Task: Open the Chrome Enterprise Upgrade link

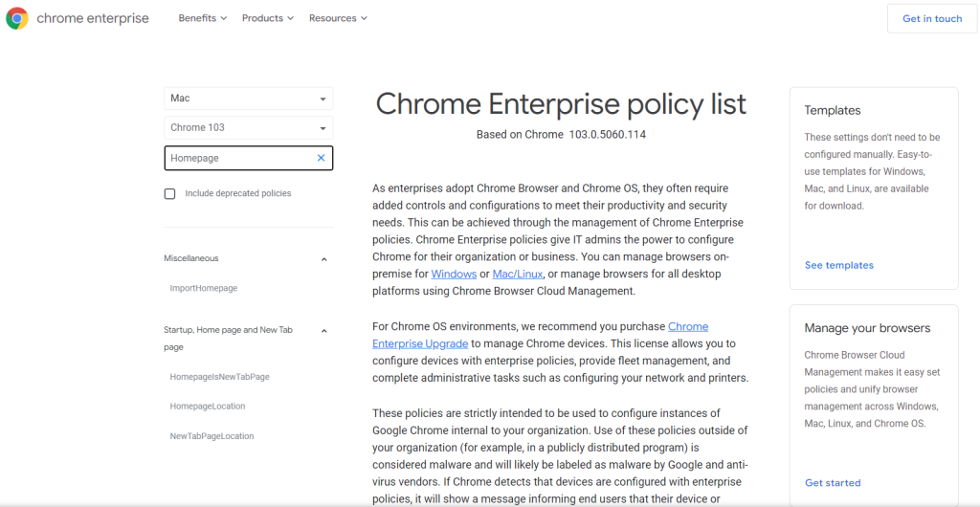Action: pos(540,335)
